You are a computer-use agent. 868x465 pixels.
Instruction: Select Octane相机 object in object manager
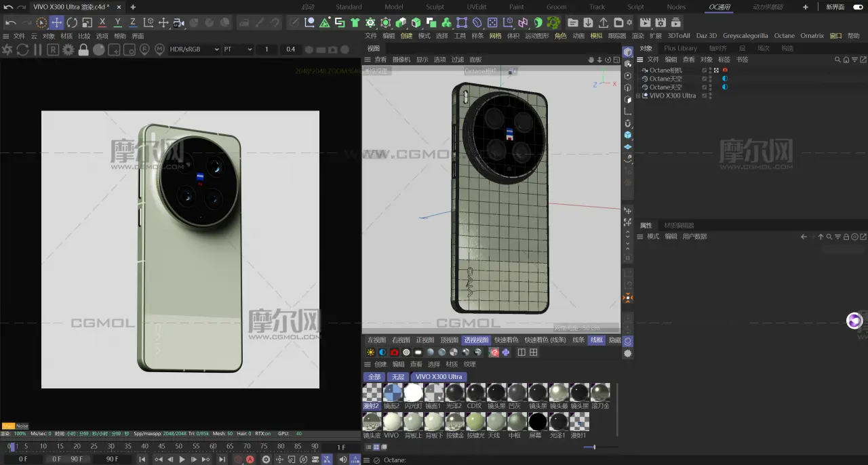(665, 70)
